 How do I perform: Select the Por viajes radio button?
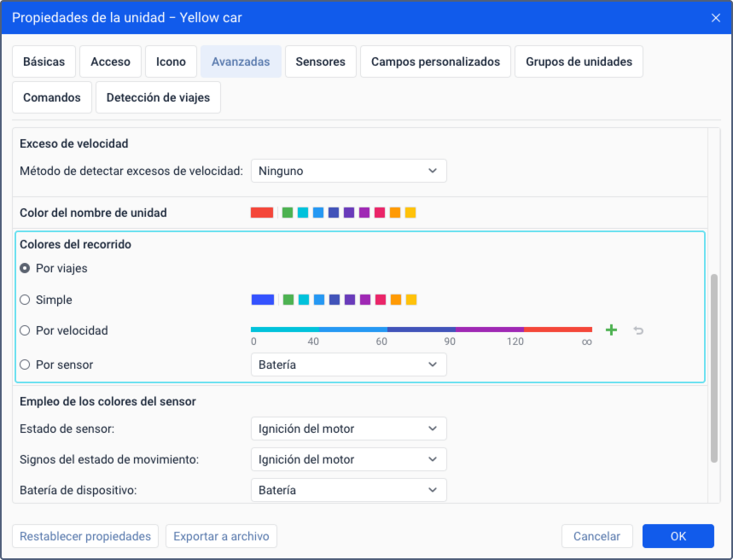tap(25, 268)
